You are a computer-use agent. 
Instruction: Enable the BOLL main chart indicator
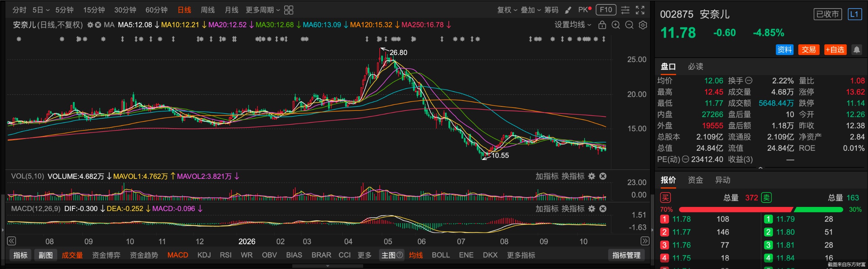pyautogui.click(x=441, y=255)
